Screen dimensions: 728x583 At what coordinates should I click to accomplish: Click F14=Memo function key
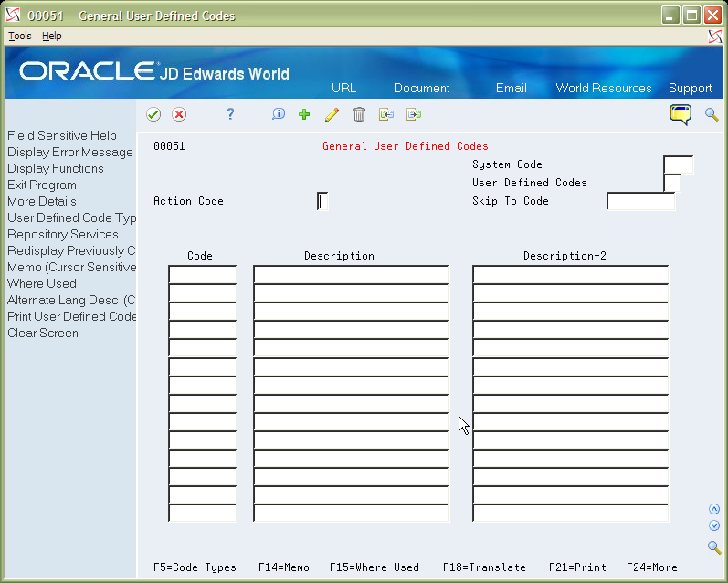pyautogui.click(x=284, y=567)
